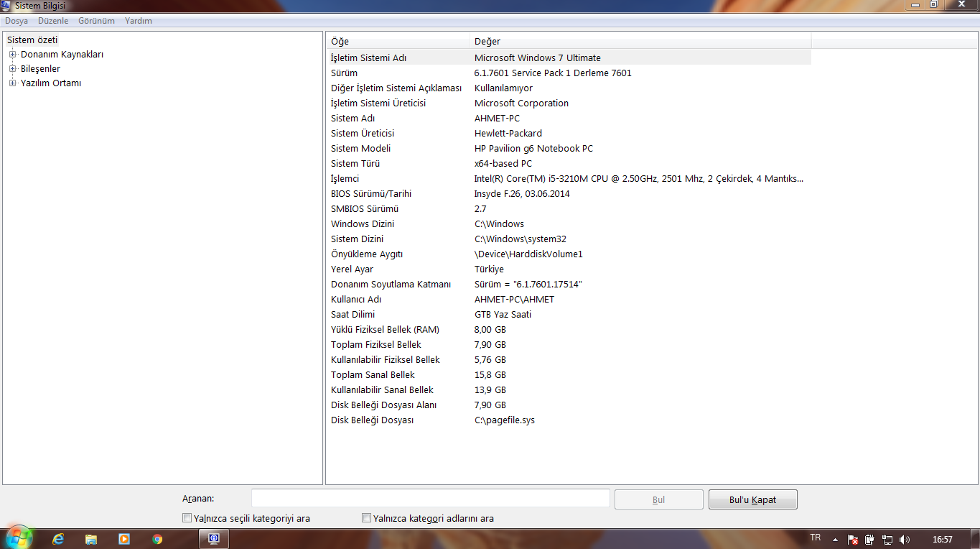Select the Sürüm row label
The width and height of the screenshot is (980, 549).
[344, 73]
